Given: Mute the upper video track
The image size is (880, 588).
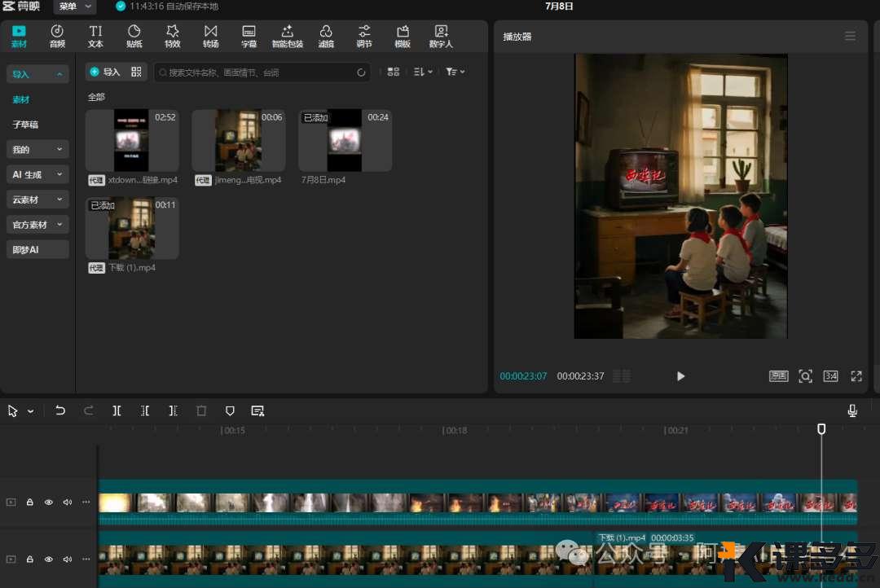Looking at the screenshot, I should [68, 502].
